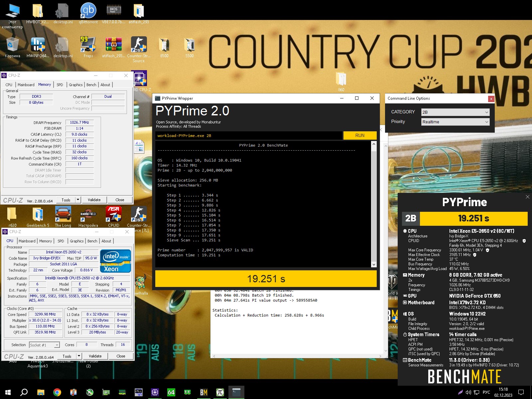Viewport: 532px width, 399px height.
Task: Click Close in the upper CPU-Z window
Action: click(x=120, y=200)
